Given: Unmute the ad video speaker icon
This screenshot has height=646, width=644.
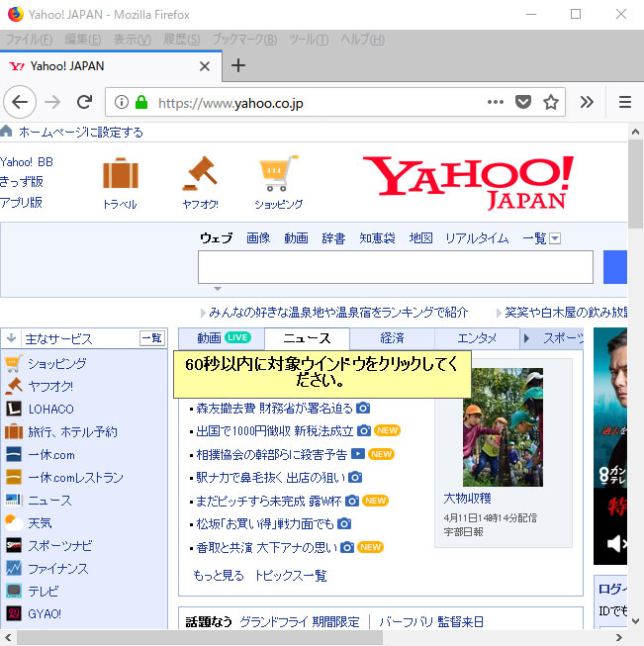Looking at the screenshot, I should (617, 544).
